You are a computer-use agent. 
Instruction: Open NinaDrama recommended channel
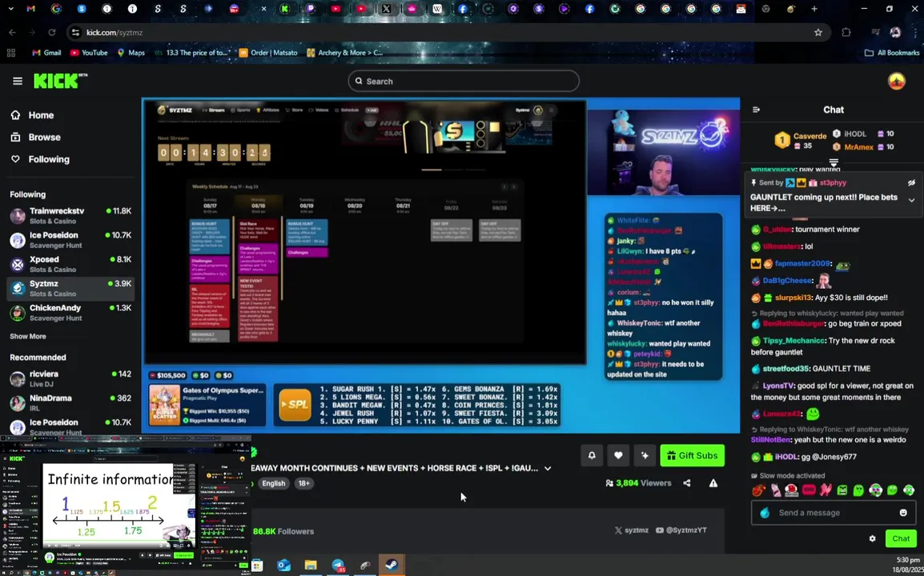[x=70, y=403]
